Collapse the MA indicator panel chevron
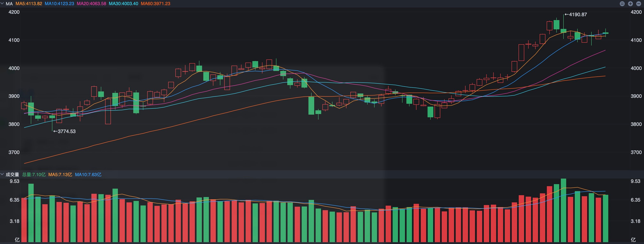 click(2, 3)
